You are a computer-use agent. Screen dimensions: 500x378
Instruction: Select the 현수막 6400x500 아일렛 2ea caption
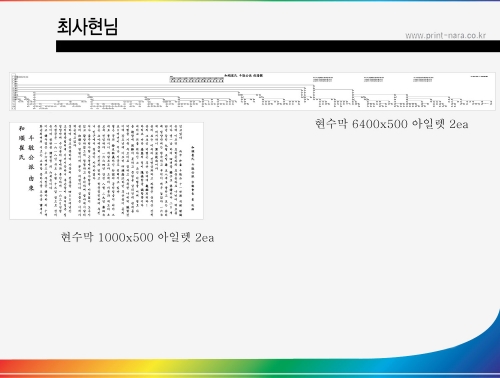click(392, 124)
